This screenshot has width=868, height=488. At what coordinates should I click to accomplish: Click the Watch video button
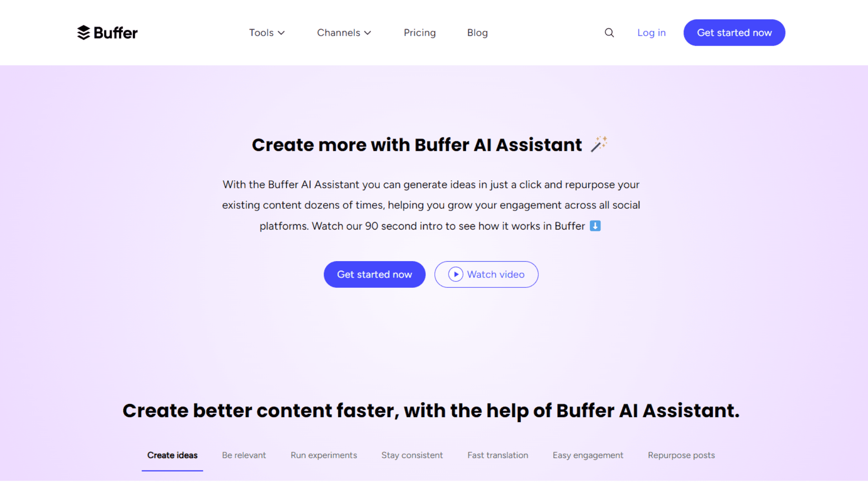pos(486,273)
